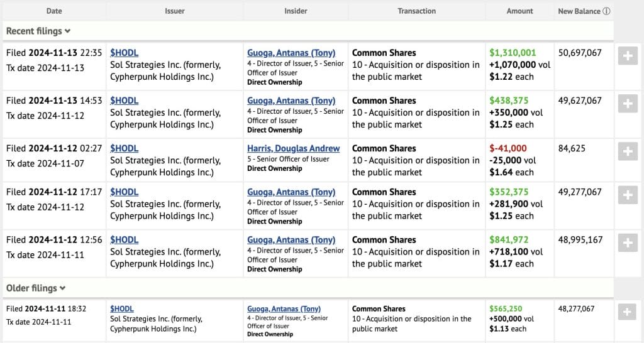Click plus icon beside Harris 84,625 balance

point(628,151)
